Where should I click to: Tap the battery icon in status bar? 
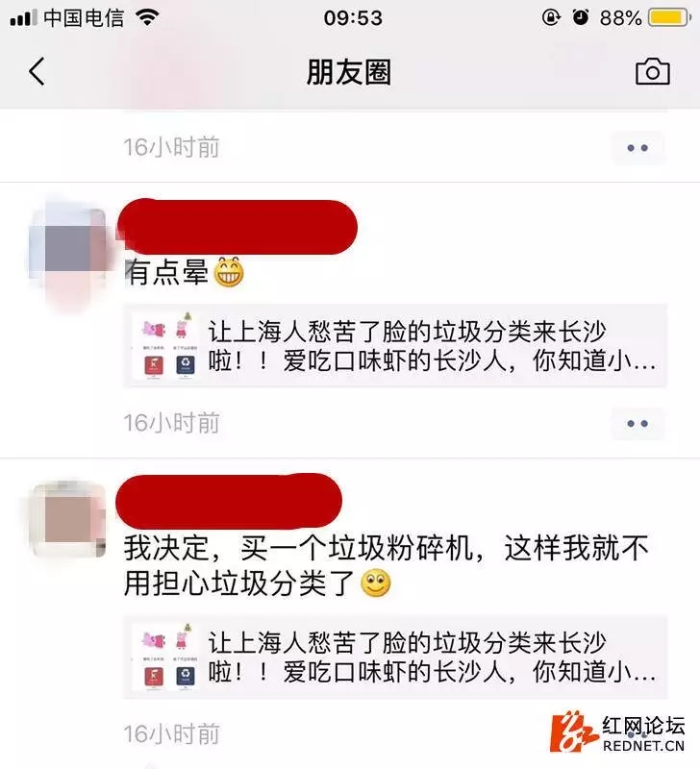[x=669, y=18]
